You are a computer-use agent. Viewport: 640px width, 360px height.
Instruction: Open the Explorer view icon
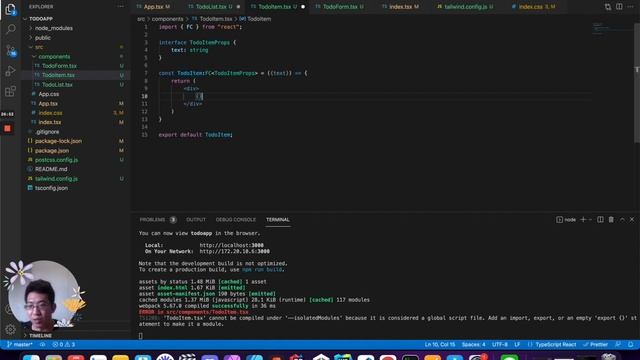pos(10,9)
